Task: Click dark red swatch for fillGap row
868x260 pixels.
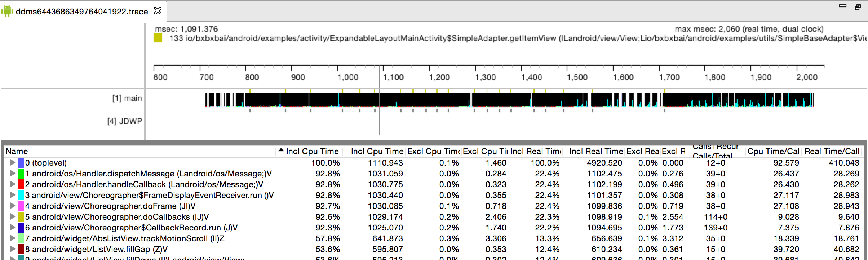Action: (x=21, y=249)
